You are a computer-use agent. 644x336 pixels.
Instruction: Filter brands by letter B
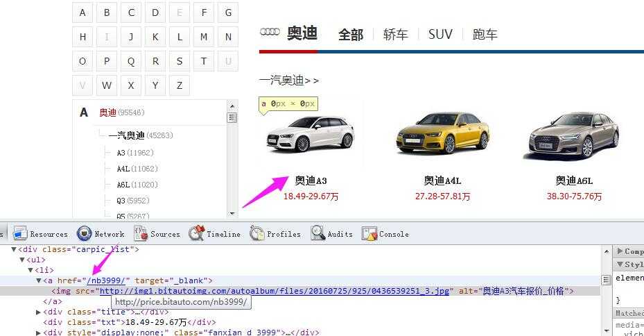107,12
